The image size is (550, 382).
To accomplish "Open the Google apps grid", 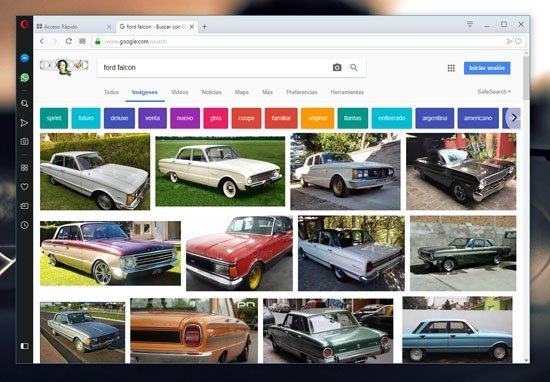I will 451,68.
